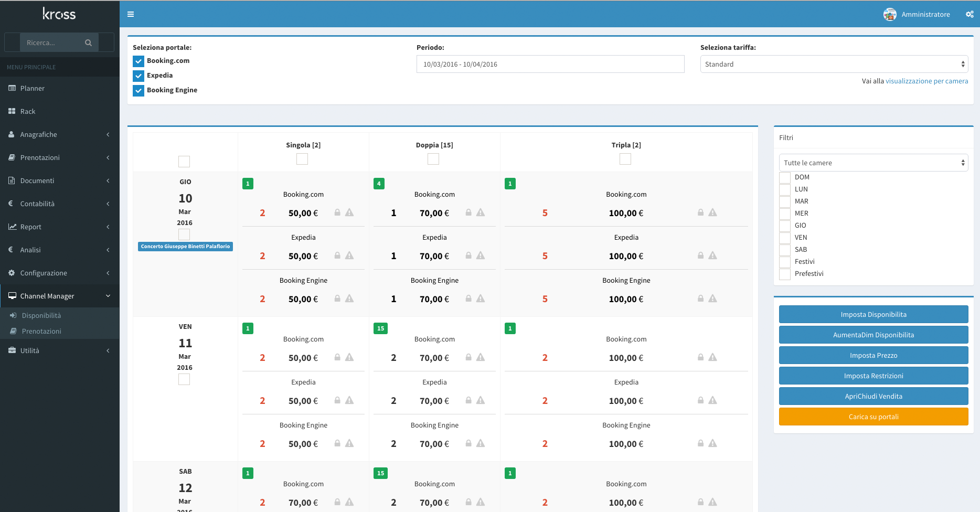Follow the visualizzazione per camera link
This screenshot has height=512, width=980.
927,81
